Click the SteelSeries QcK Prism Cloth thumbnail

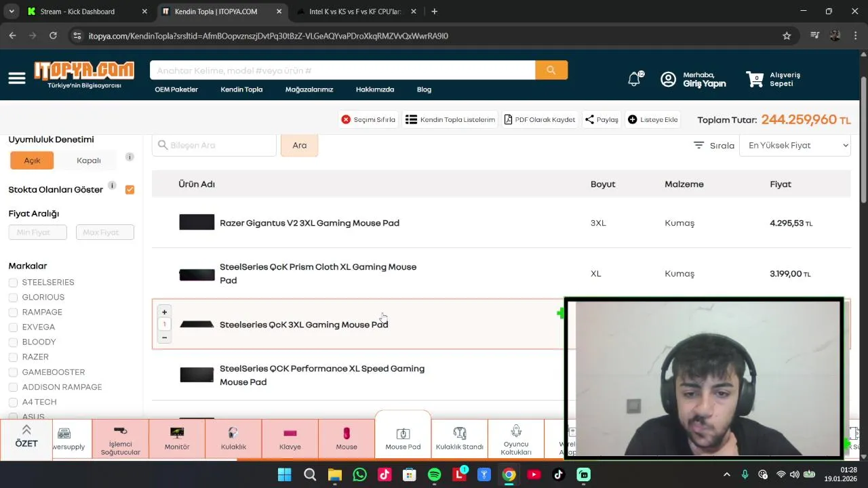(197, 274)
